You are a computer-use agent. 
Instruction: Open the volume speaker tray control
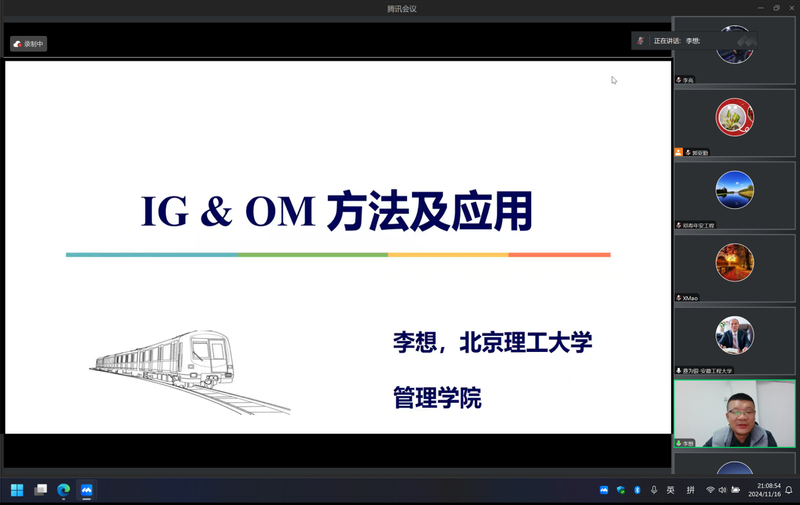click(x=722, y=490)
